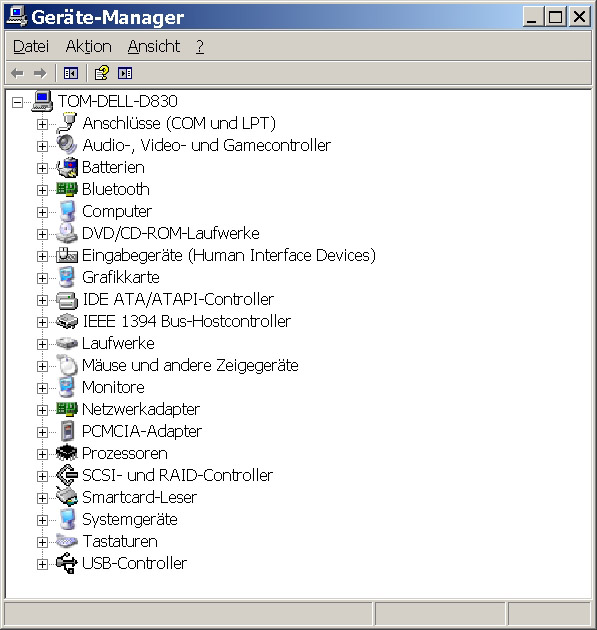The image size is (597, 630).
Task: Select the Mäuse und andere Zeigegeräte entry
Action: pyautogui.click(x=190, y=365)
